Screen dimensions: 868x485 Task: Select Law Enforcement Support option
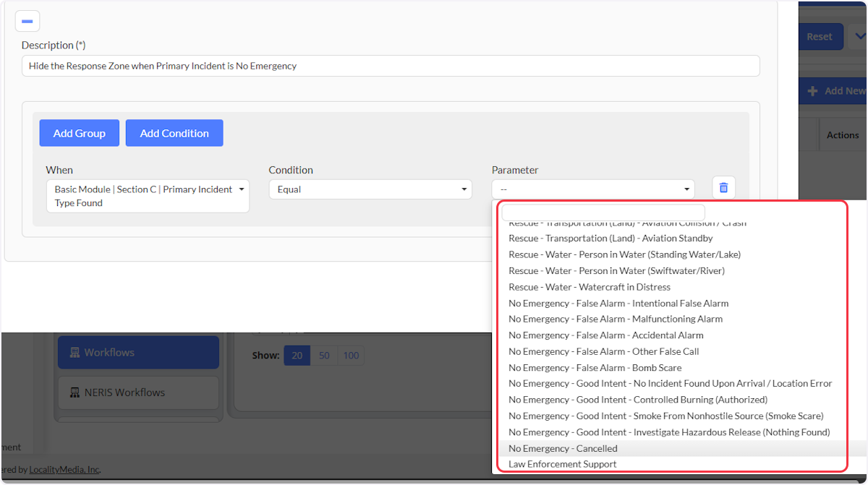(563, 465)
